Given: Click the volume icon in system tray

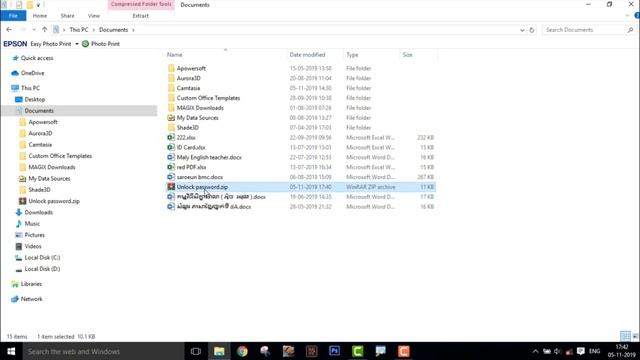Looking at the screenshot, I should [558, 351].
